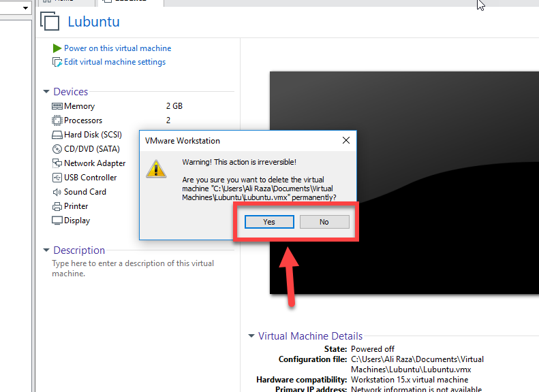Viewport: 539px width, 392px height.
Task: Select the Display monitor icon
Action: 57,220
